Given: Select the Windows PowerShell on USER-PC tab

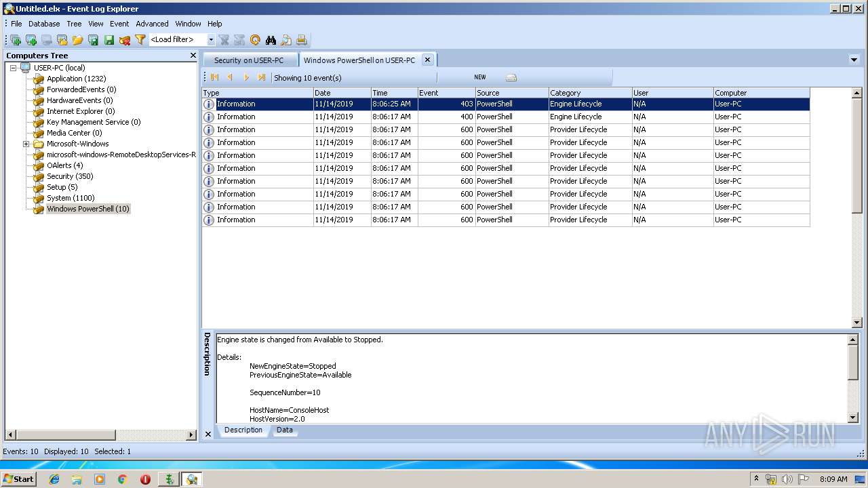Looking at the screenshot, I should (359, 60).
